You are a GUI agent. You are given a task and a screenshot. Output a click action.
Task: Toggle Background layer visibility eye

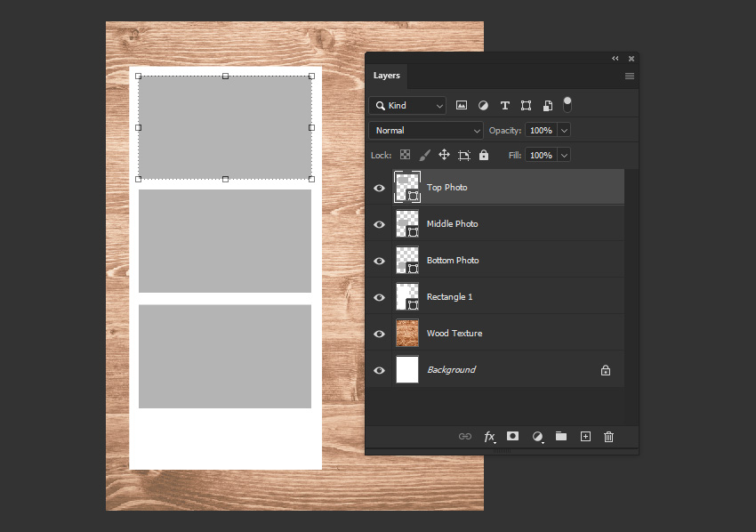(380, 370)
